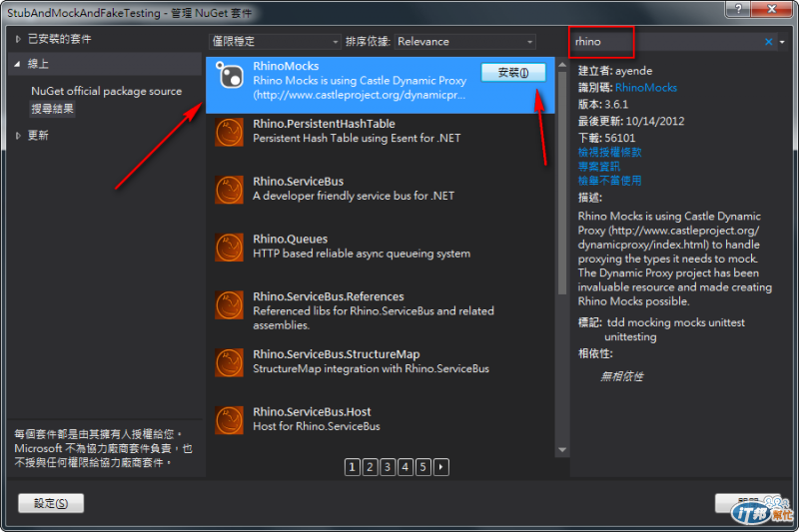Click the 建立者: ayende author text

pyautogui.click(x=615, y=71)
